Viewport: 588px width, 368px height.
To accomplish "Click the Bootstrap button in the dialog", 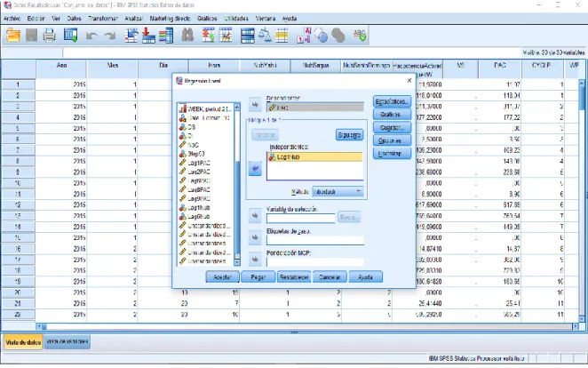I will [x=392, y=154].
